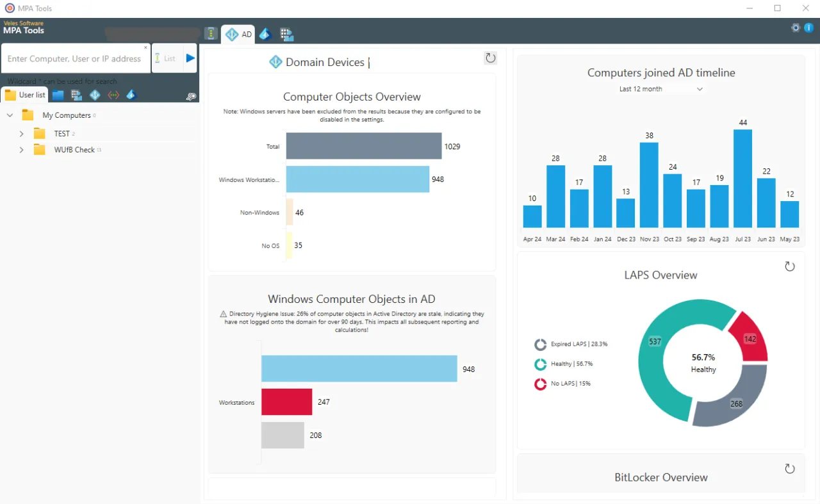820x504 pixels.
Task: Click the Computer Objects Overview heading
Action: point(352,97)
